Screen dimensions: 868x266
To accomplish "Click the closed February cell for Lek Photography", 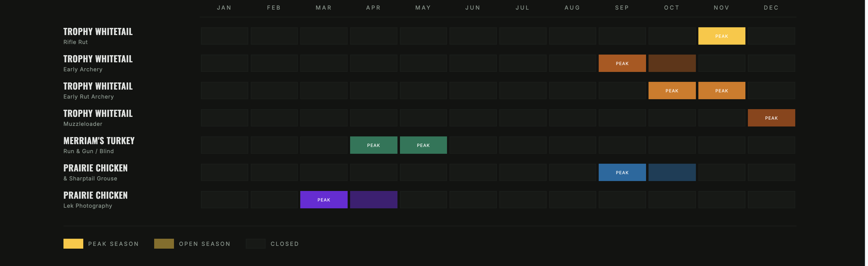I will point(274,200).
